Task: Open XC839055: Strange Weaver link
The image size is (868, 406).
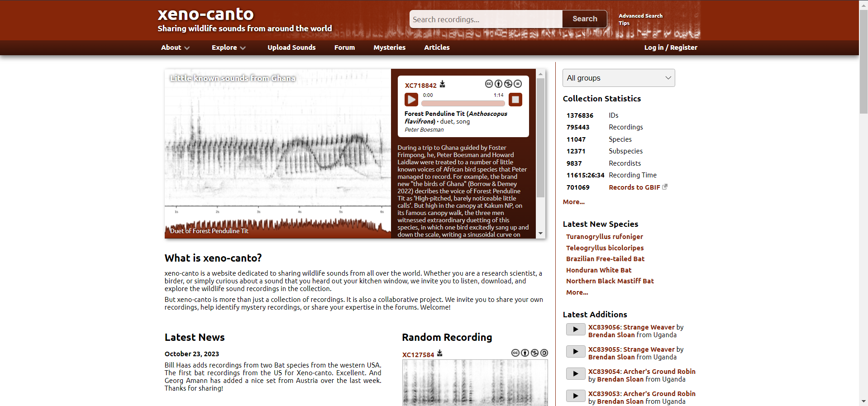Action: pos(631,349)
